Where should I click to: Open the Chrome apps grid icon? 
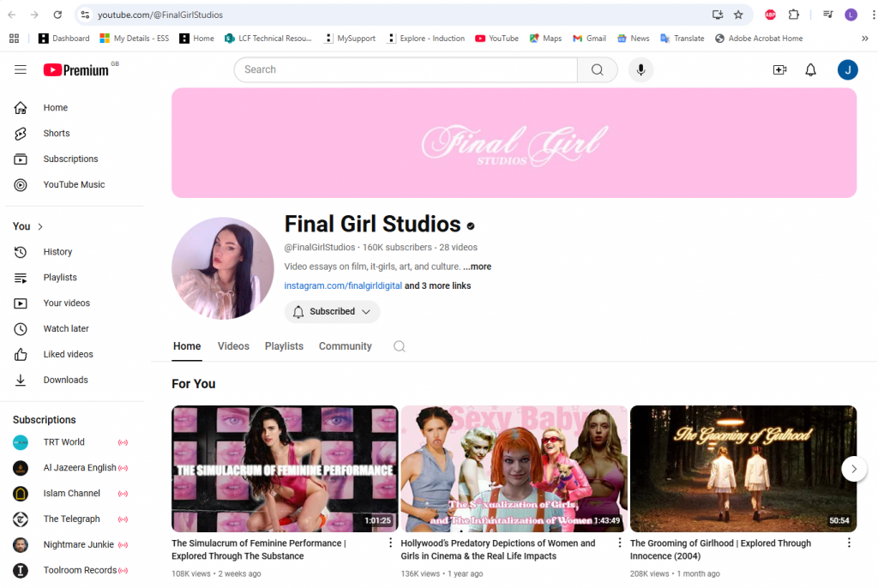[x=14, y=39]
